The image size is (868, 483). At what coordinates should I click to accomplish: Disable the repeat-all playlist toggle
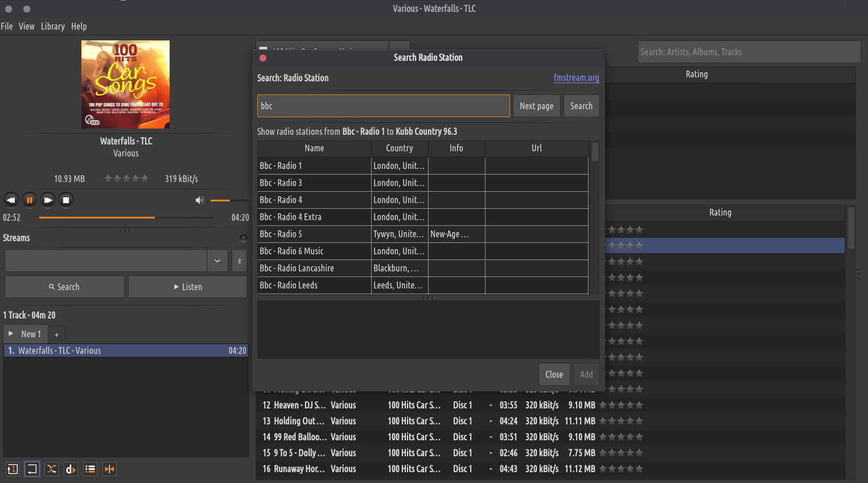(x=32, y=469)
